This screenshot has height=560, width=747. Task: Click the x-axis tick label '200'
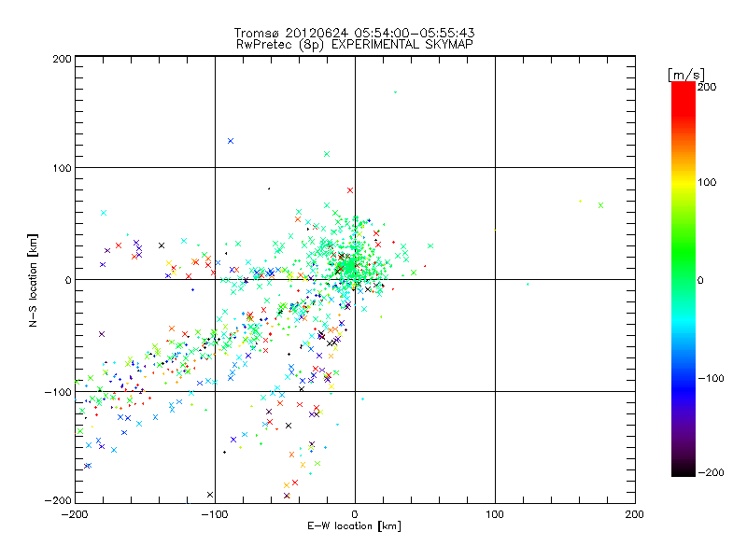635,514
